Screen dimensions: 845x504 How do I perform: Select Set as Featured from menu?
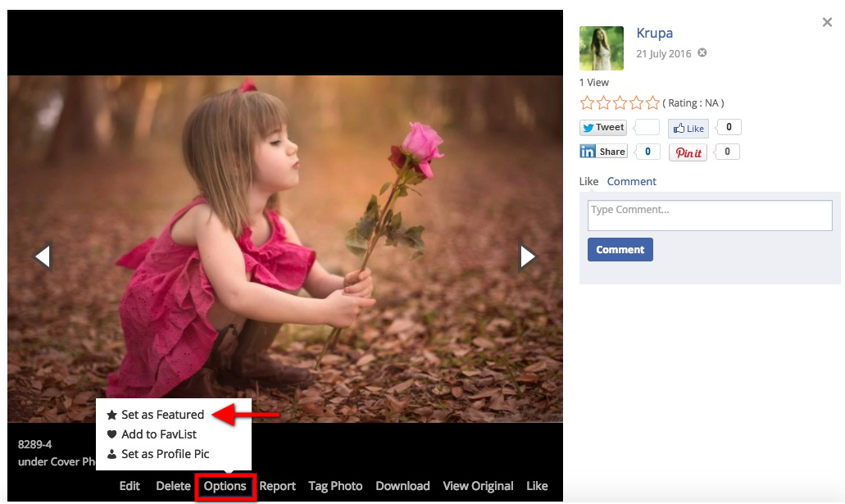(x=162, y=415)
